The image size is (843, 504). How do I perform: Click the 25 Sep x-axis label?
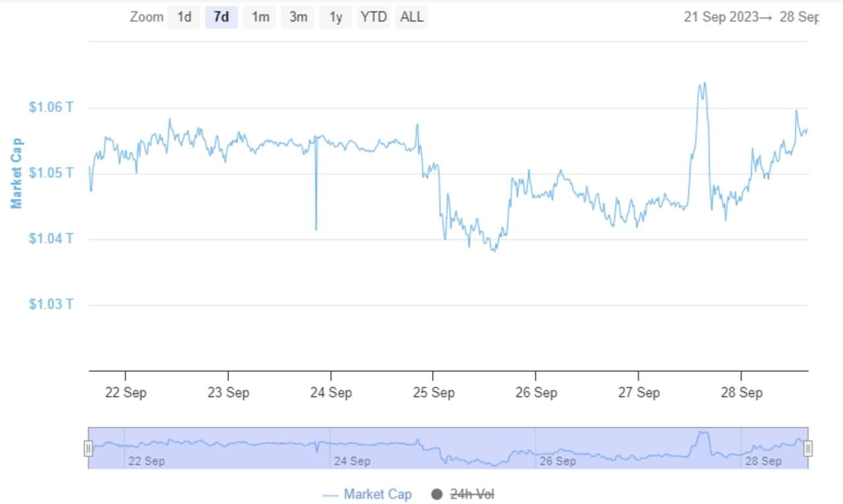click(433, 393)
